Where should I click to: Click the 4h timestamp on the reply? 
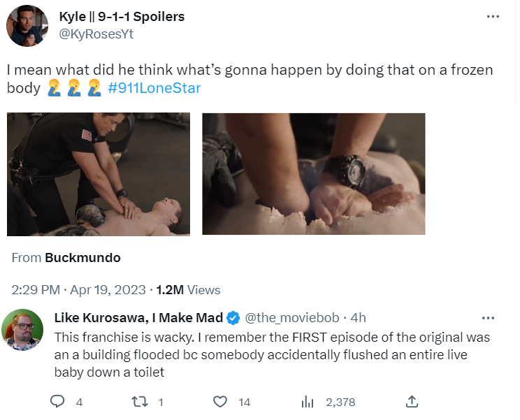359,318
